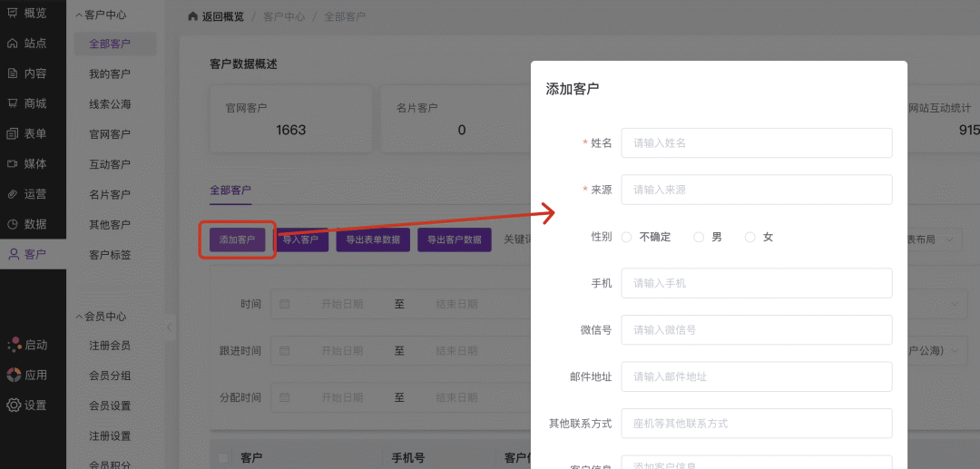Image resolution: width=980 pixels, height=469 pixels.
Task: Select the 男 gender radio button
Action: (699, 237)
